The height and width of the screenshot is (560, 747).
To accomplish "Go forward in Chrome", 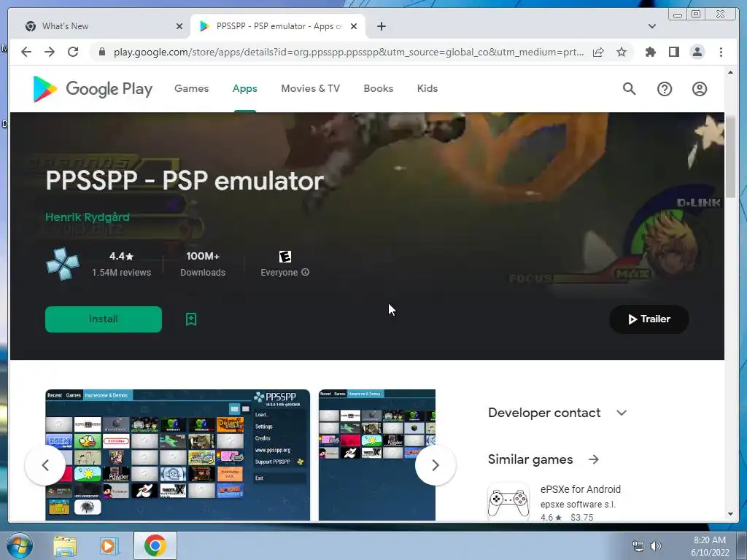I will pos(50,52).
